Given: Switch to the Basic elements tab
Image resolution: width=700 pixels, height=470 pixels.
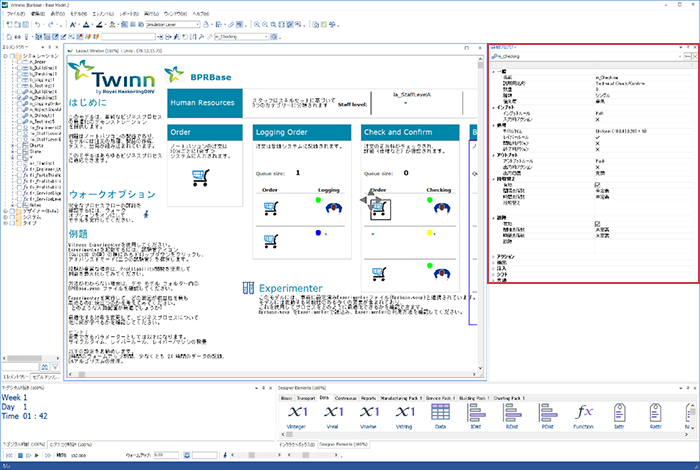Looking at the screenshot, I should point(287,398).
